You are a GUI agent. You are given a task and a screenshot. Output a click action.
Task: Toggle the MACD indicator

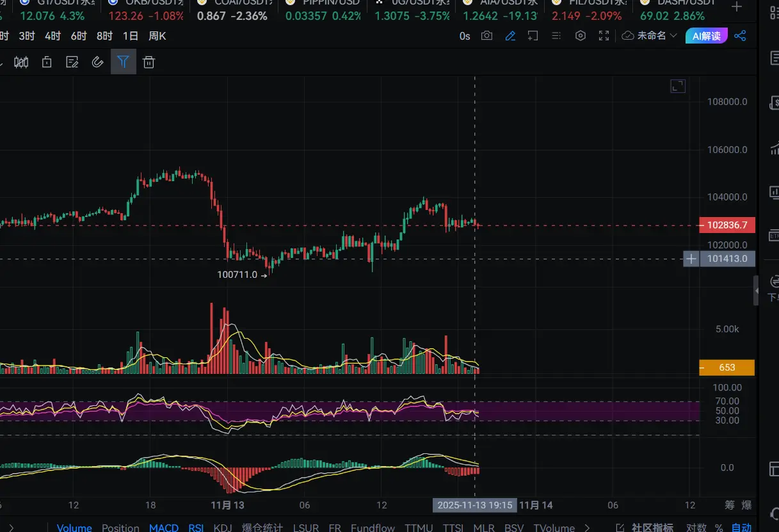(x=164, y=528)
